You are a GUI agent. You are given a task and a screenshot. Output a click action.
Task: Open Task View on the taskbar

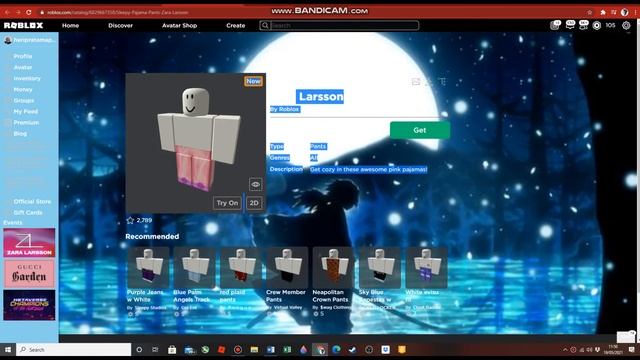pyautogui.click(x=155, y=349)
